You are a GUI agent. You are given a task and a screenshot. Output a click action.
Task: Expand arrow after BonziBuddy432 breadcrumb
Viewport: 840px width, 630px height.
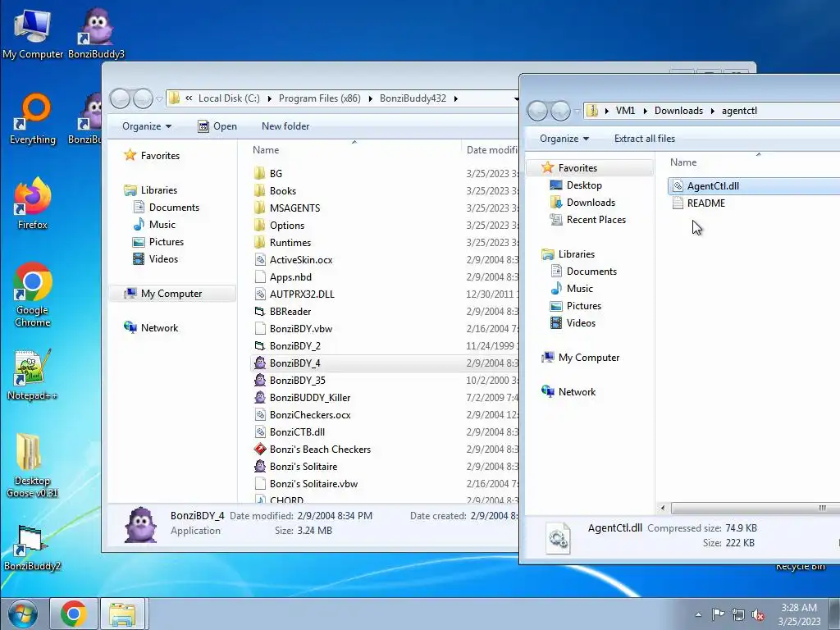click(456, 98)
